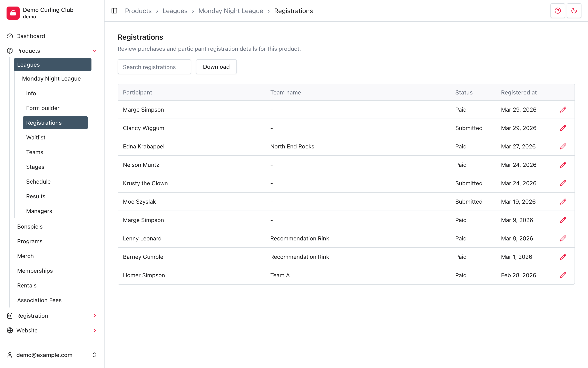The height and width of the screenshot is (368, 588).
Task: Expand the Registration section chevron
Action: click(95, 316)
